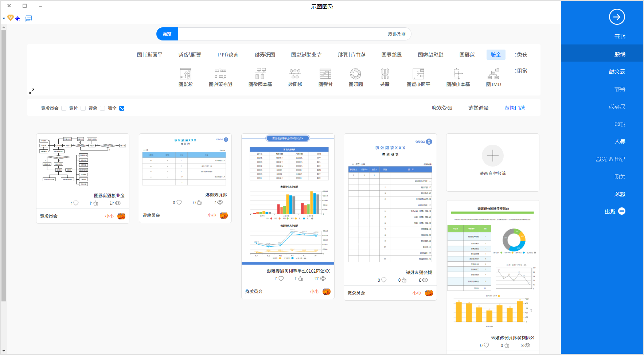
Task: Select the 思维导图 category tab
Action: click(x=391, y=55)
